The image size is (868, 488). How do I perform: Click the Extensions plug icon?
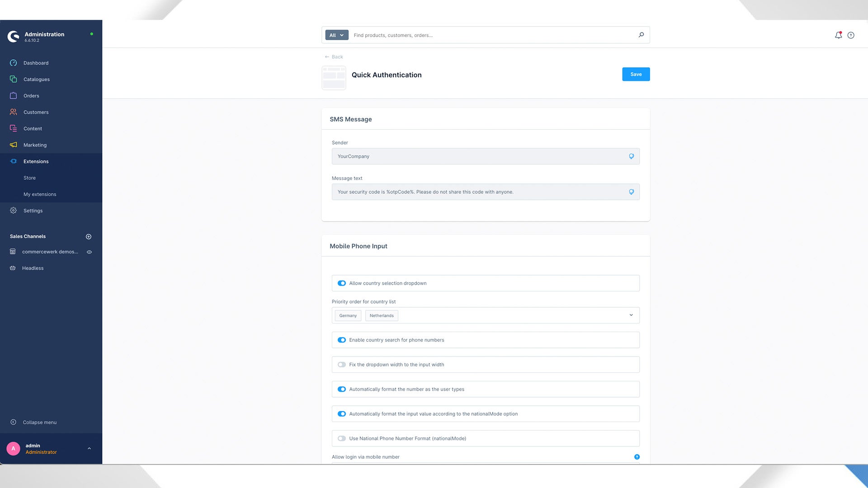point(14,161)
